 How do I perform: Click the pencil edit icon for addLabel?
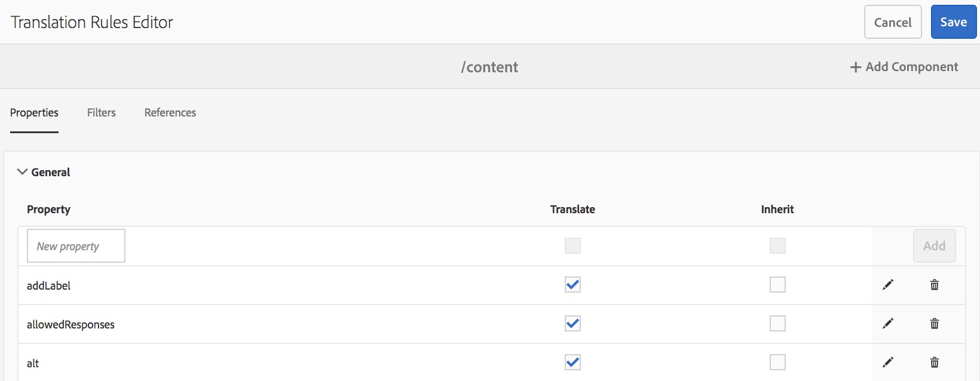[888, 285]
